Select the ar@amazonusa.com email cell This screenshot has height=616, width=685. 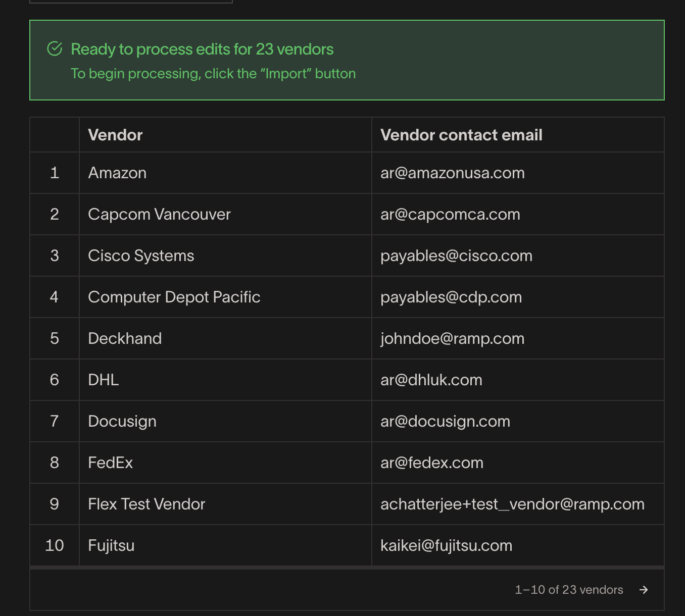click(x=452, y=173)
